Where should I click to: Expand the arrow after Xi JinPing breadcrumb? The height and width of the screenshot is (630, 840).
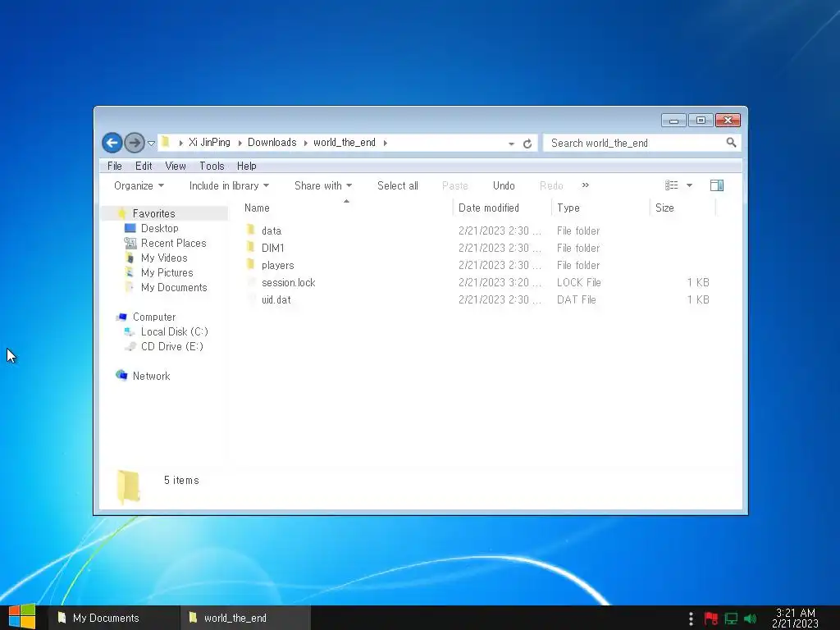pyautogui.click(x=240, y=143)
